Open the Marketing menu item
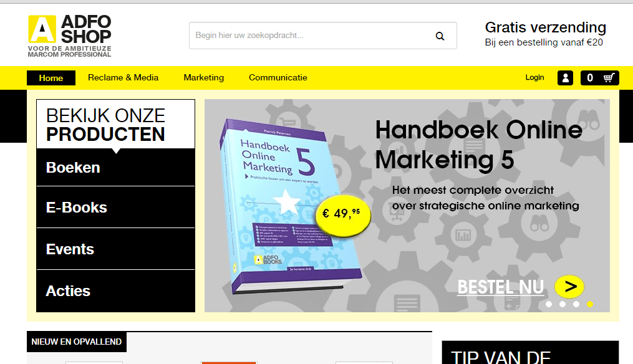The height and width of the screenshot is (364, 633). pyautogui.click(x=203, y=77)
